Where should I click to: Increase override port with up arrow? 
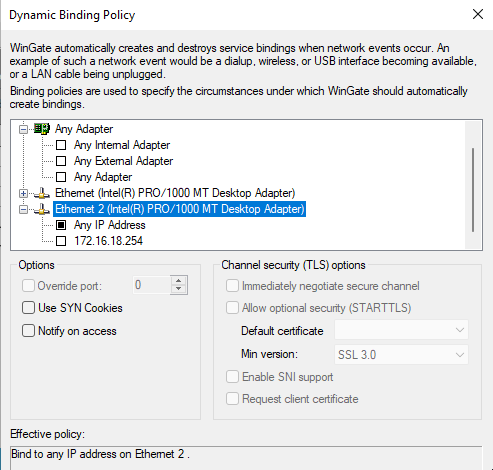coord(179,281)
